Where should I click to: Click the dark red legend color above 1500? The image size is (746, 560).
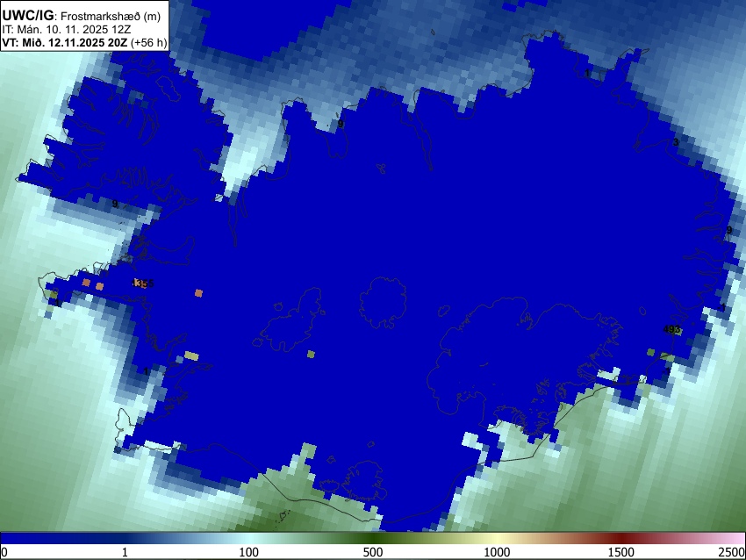(x=621, y=538)
